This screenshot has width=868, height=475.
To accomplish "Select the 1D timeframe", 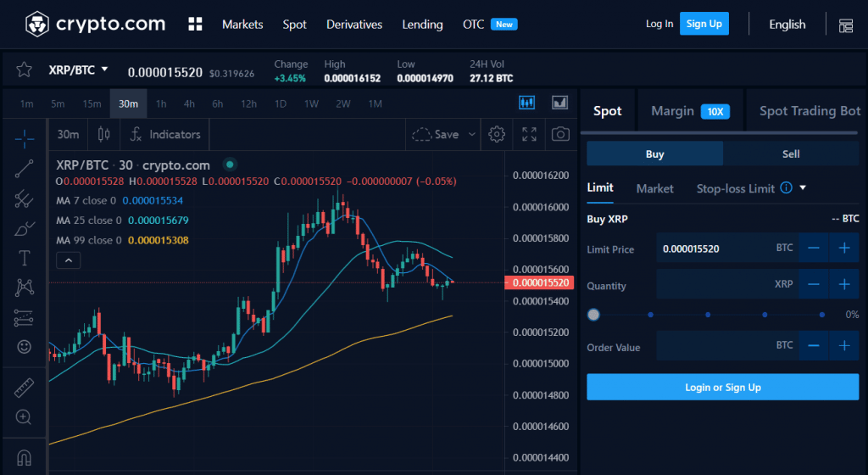I will click(281, 103).
